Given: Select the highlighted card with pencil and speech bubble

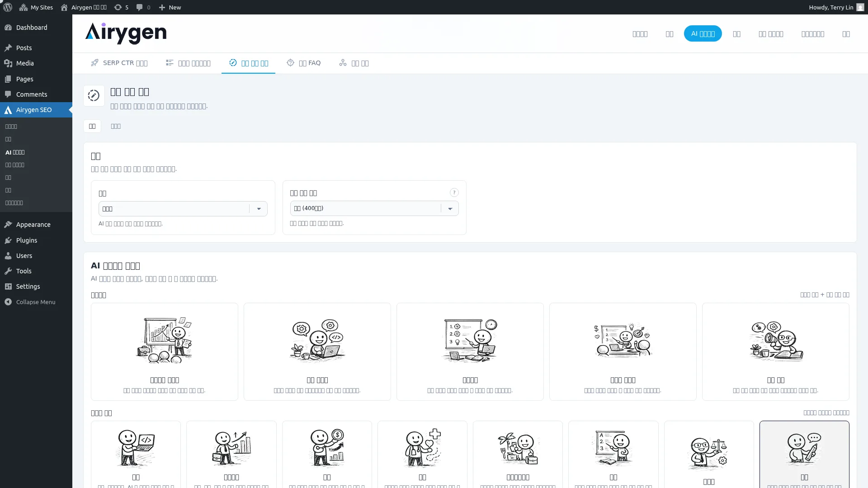Looking at the screenshot, I should pos(804,454).
